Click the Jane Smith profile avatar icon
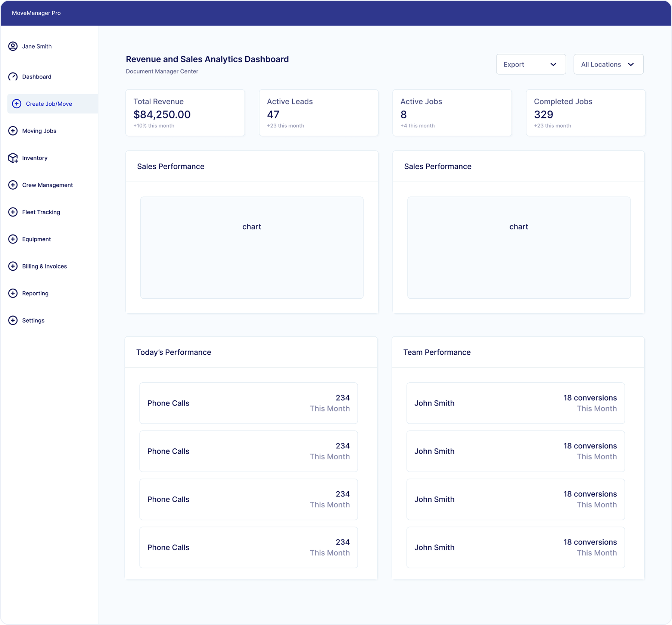This screenshot has height=625, width=672. [x=13, y=46]
